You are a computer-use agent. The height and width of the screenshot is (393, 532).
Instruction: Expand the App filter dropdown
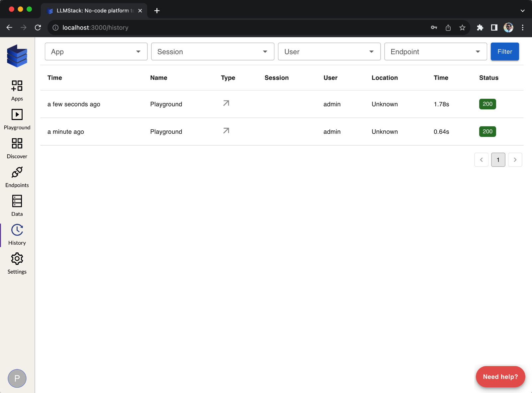(96, 52)
